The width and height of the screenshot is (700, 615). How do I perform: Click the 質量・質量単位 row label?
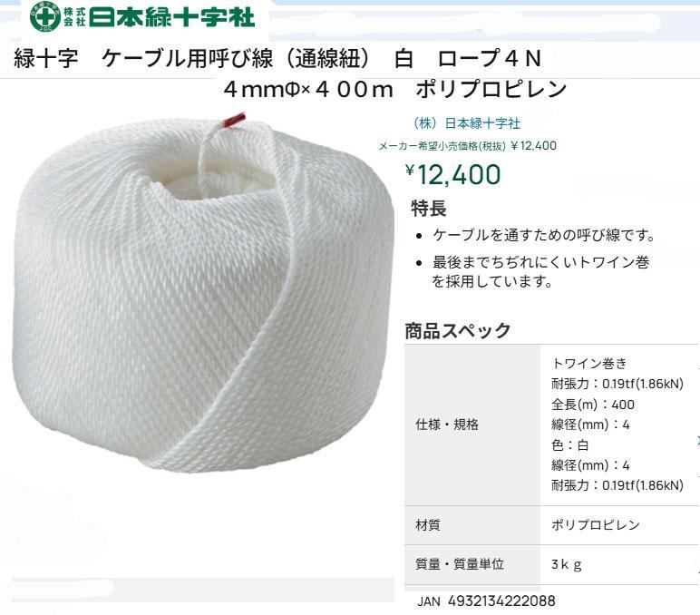coord(460,564)
